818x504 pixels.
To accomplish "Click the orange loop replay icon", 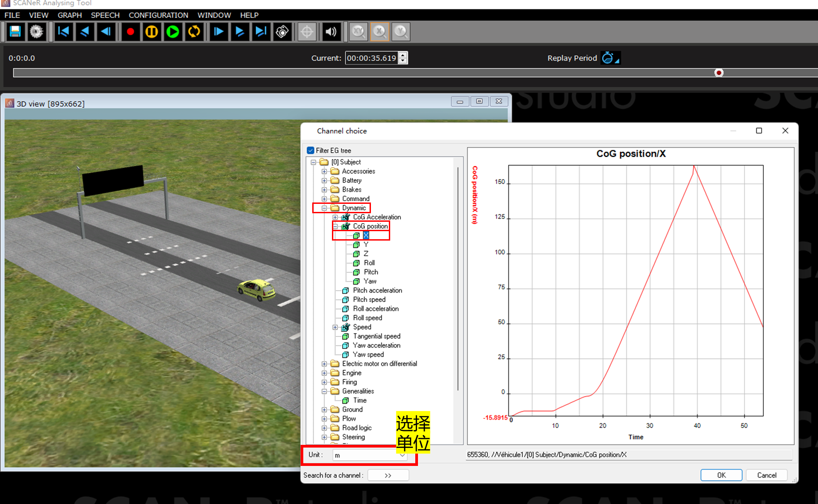I will (194, 32).
